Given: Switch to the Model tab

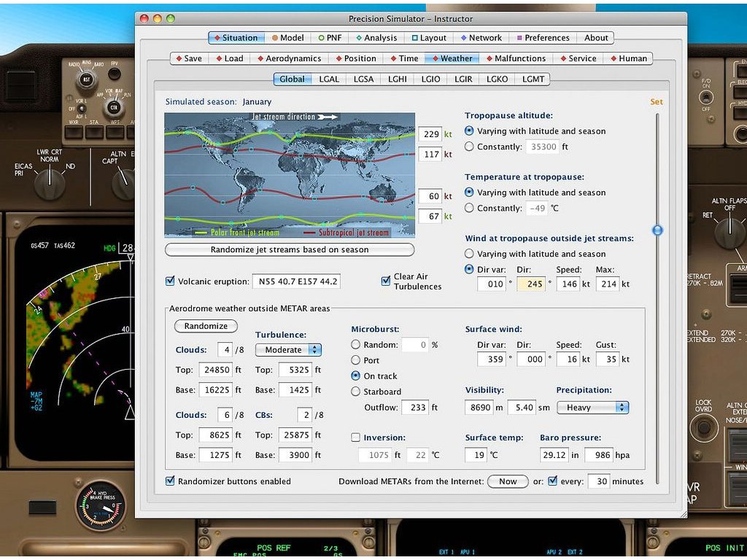Looking at the screenshot, I should (x=287, y=38).
